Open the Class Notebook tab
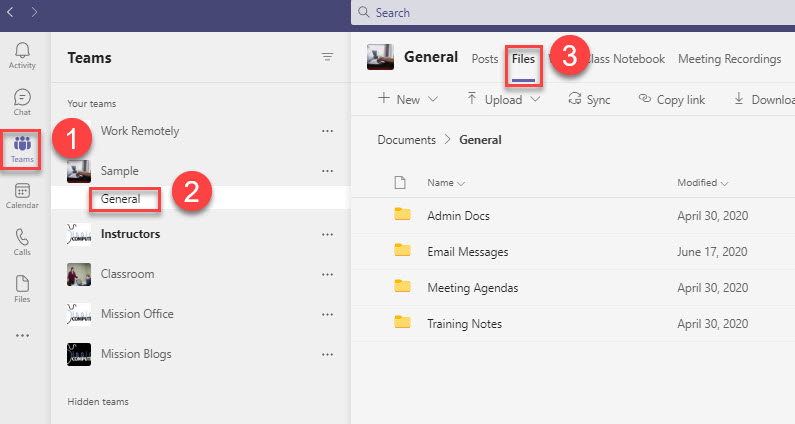This screenshot has width=795, height=424. pos(627,59)
